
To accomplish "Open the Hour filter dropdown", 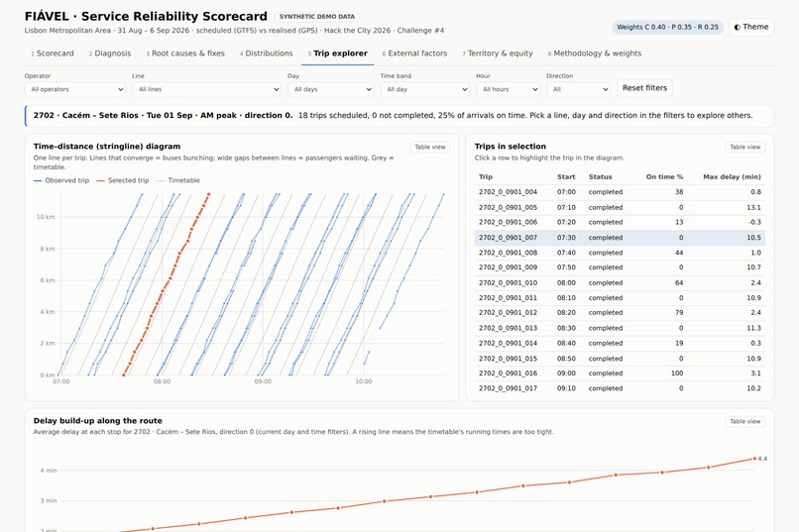I will 508,89.
